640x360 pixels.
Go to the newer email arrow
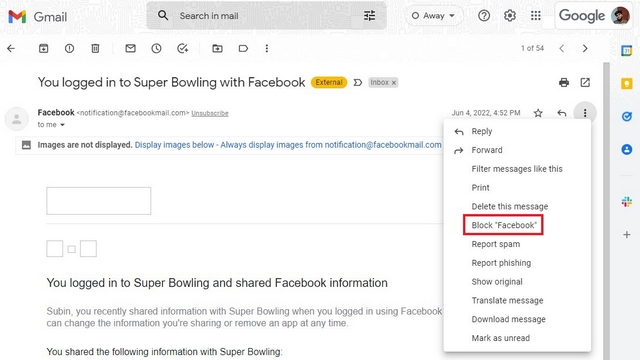point(562,49)
